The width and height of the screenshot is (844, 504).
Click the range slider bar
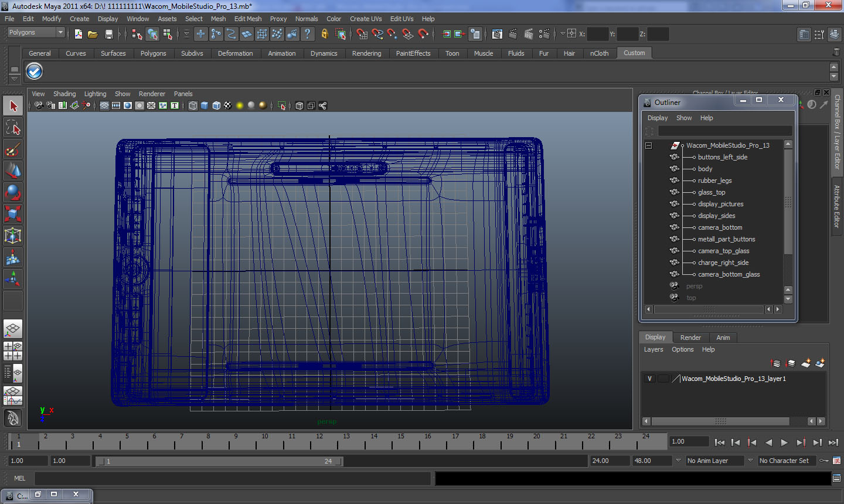click(x=219, y=461)
